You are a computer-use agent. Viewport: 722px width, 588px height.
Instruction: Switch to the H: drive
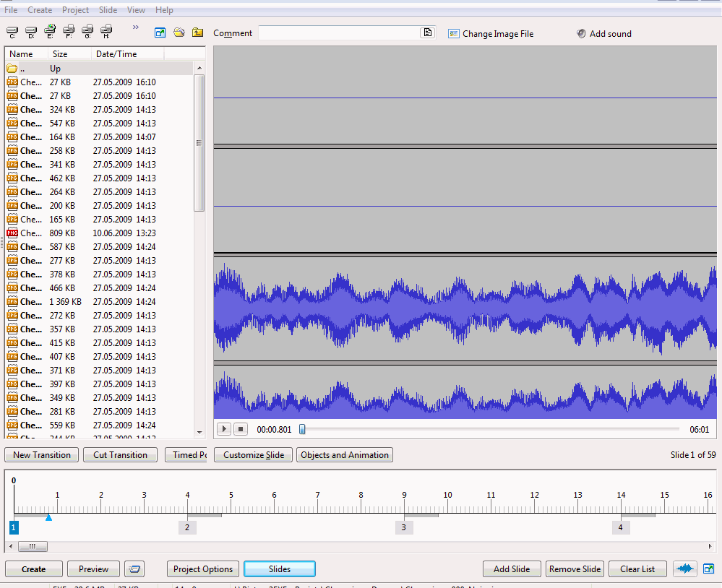(x=106, y=31)
